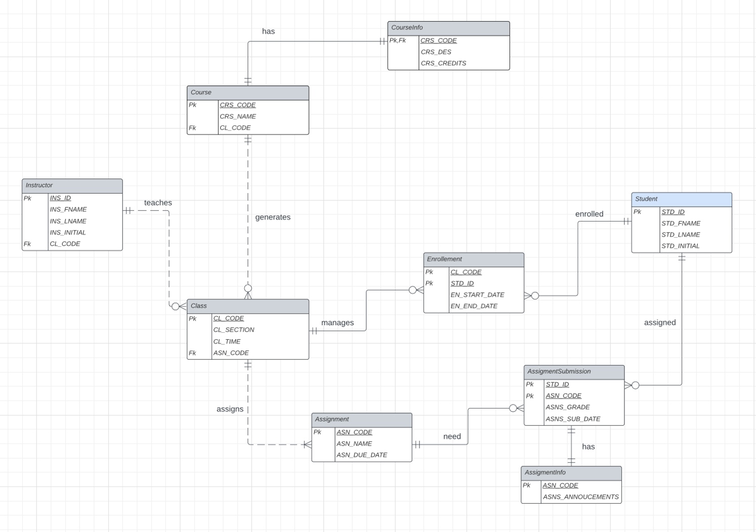Image resolution: width=756 pixels, height=532 pixels.
Task: Select the 'teaches' relationship label
Action: (157, 202)
